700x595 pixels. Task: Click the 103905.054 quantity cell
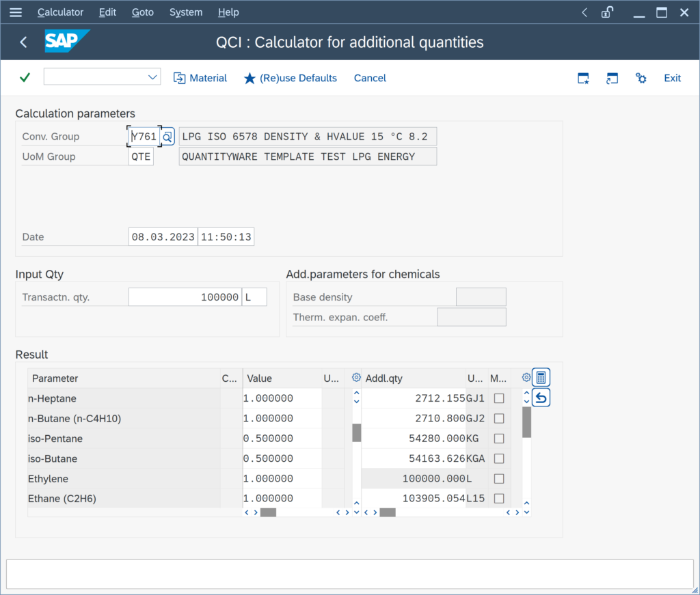(x=414, y=498)
